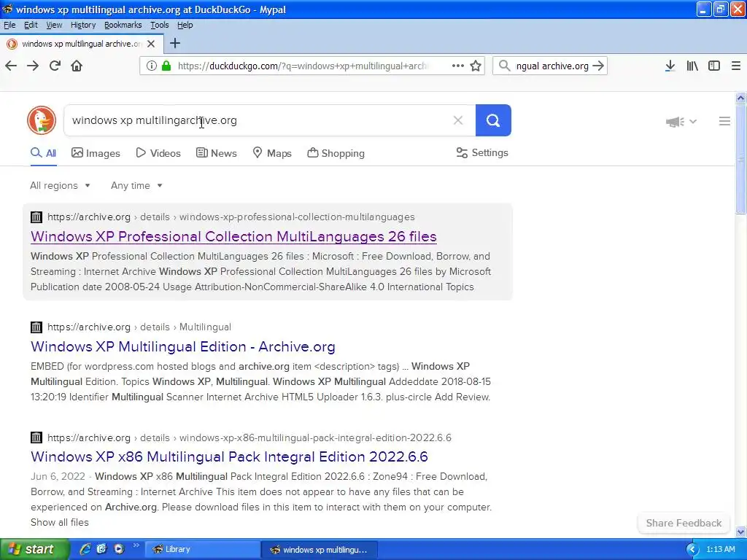747x560 pixels.
Task: Open page actions three-dot menu
Action: pos(458,66)
